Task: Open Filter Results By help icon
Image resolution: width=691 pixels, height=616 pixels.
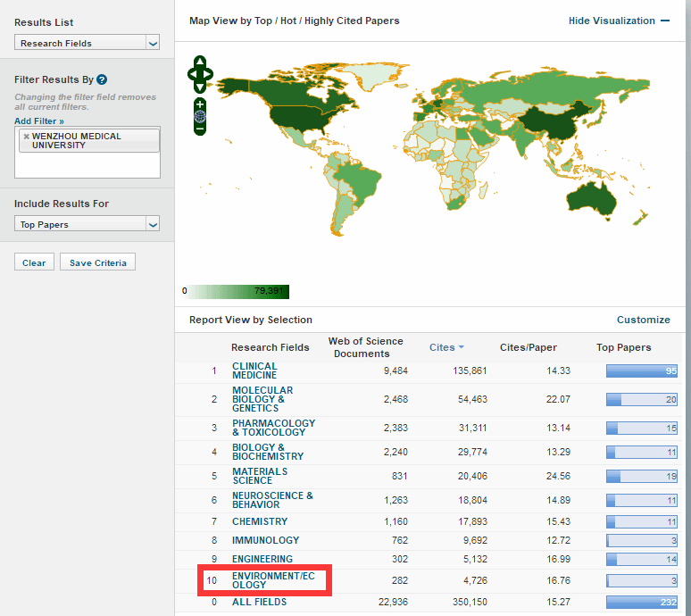Action: coord(103,79)
